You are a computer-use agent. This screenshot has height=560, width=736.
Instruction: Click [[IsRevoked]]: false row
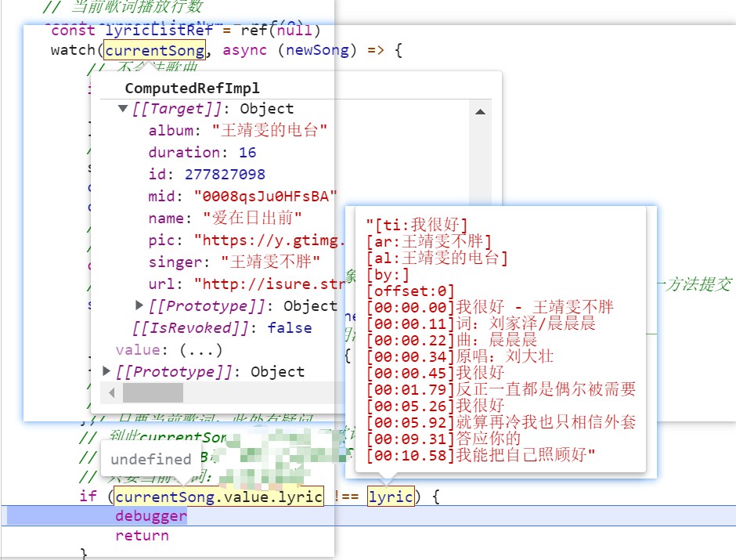pyautogui.click(x=222, y=327)
